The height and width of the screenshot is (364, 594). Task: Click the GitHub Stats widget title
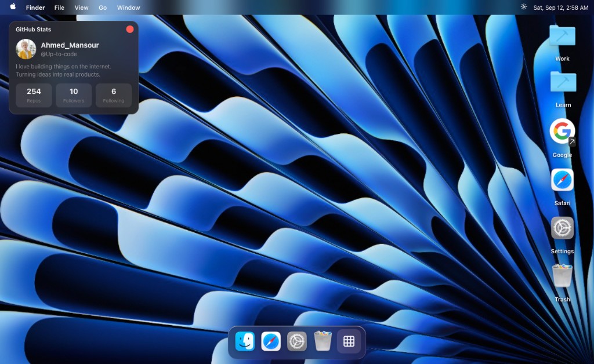click(x=33, y=29)
